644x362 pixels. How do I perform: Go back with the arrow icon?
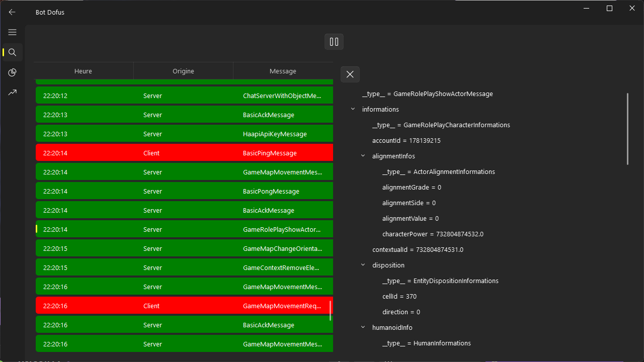[x=12, y=12]
